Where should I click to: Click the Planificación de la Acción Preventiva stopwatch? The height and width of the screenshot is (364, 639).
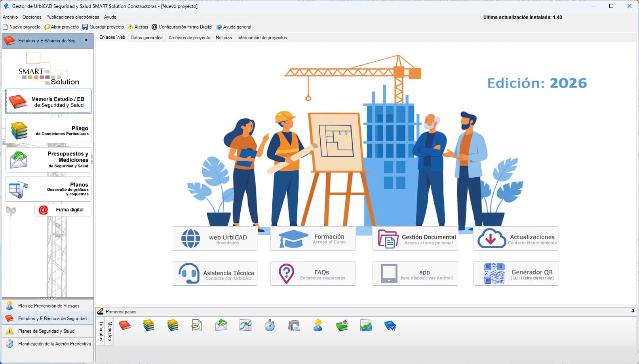point(10,344)
